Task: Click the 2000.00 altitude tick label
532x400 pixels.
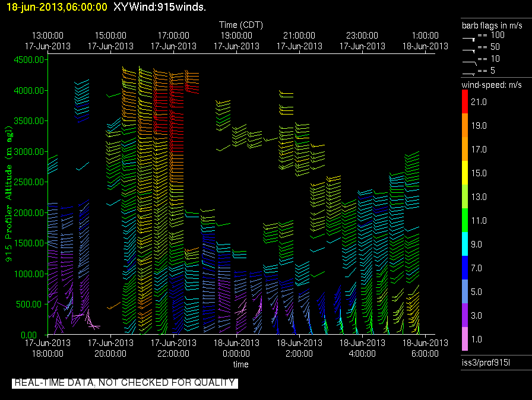Action: pyautogui.click(x=29, y=212)
